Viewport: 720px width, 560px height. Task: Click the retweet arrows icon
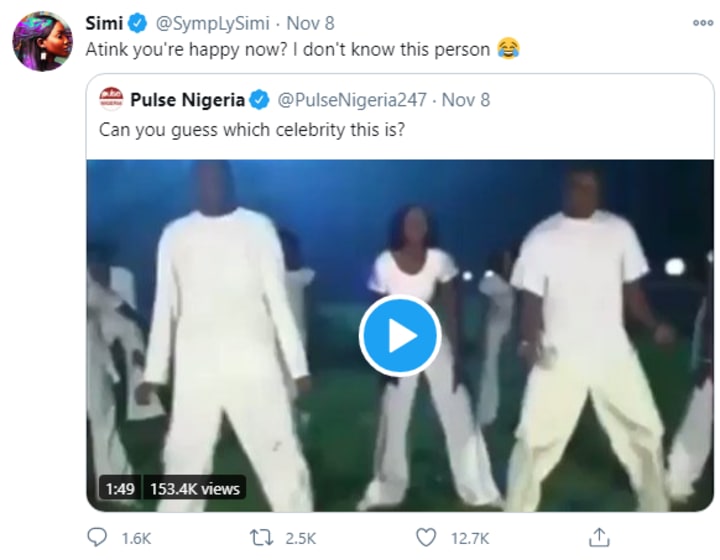(263, 538)
